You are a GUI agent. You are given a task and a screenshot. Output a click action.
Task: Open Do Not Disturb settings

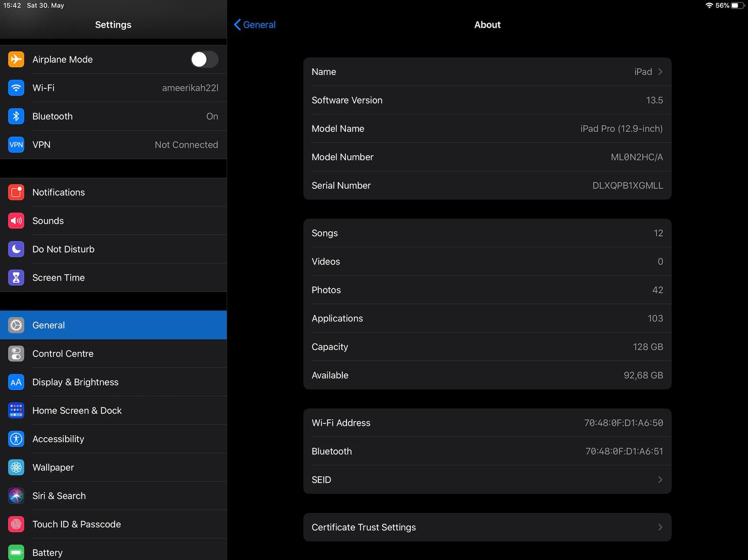(x=113, y=249)
